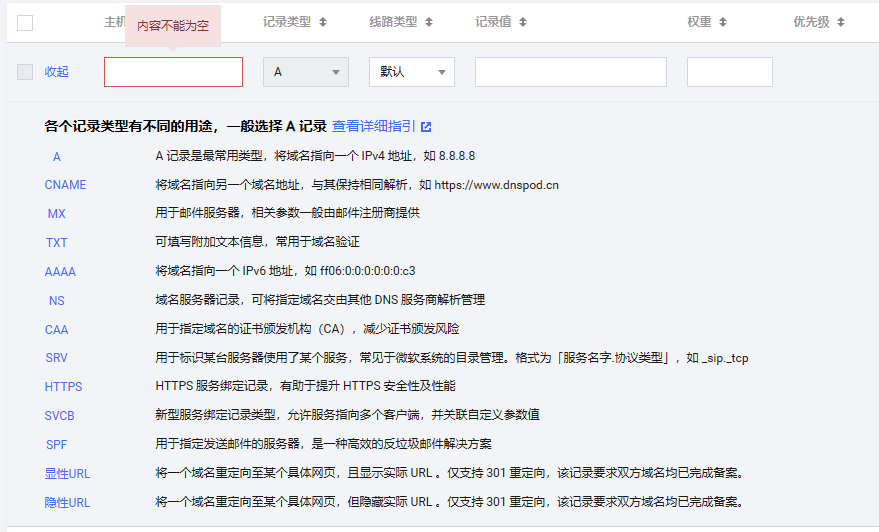Sort by 权重 column arrows

click(x=723, y=22)
